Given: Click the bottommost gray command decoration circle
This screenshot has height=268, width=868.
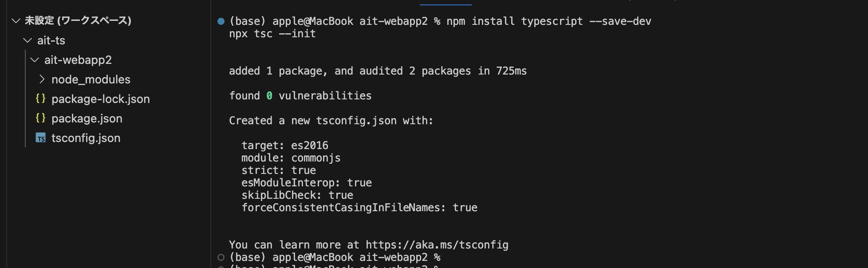Looking at the screenshot, I should click(x=221, y=267).
